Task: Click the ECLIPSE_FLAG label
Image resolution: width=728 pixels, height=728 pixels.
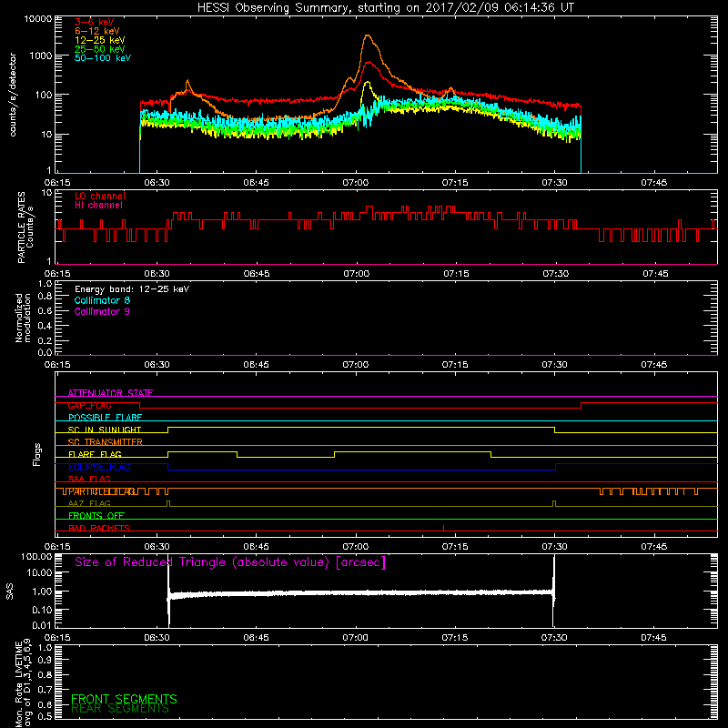Action: point(99,467)
